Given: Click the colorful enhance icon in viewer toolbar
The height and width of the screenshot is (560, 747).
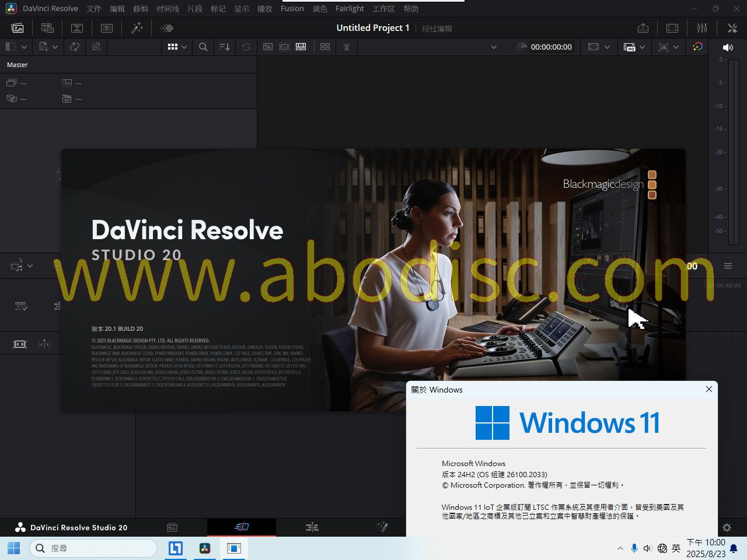Looking at the screenshot, I should point(697,47).
